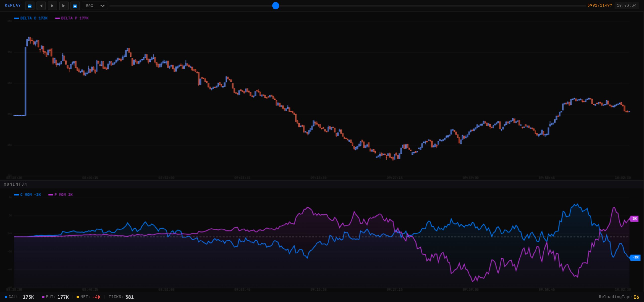Click the 3991/11497 tick counter
This screenshot has width=644, height=302.
(600, 5)
